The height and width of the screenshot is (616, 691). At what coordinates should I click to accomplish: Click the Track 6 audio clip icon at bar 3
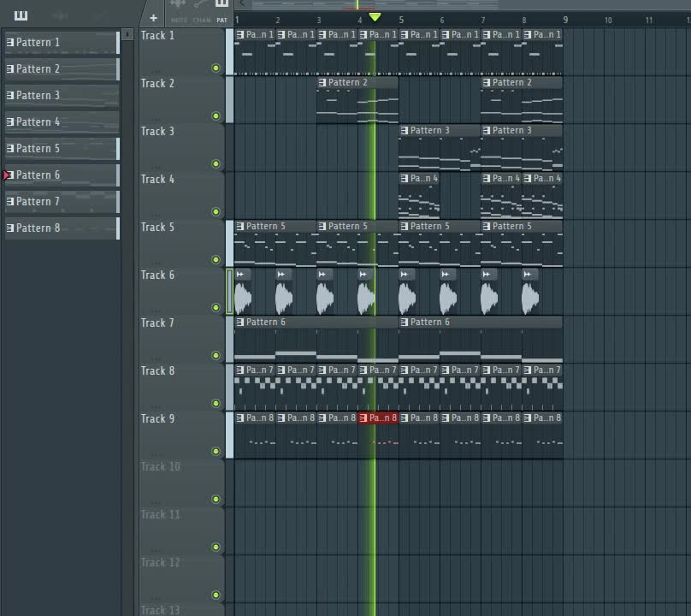(x=322, y=275)
